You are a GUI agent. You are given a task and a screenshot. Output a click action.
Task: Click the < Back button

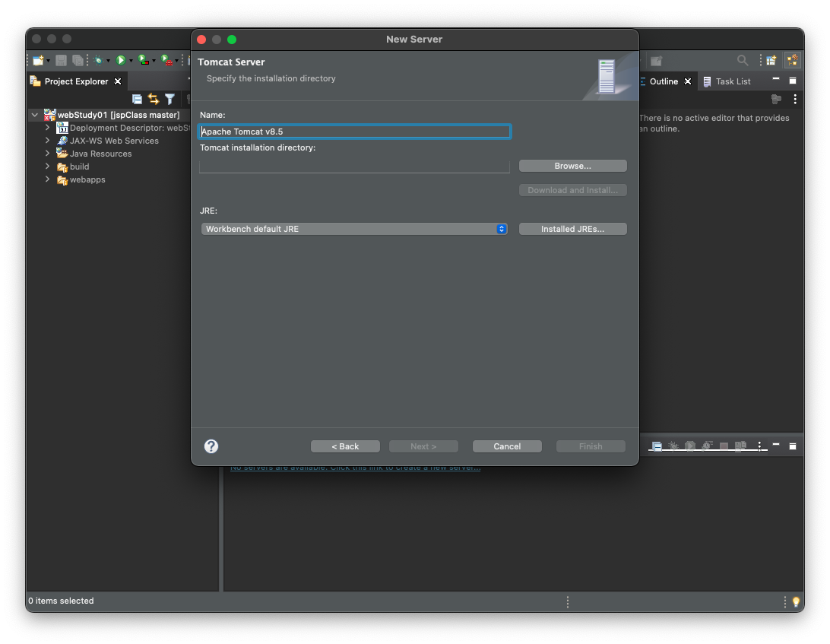click(x=345, y=446)
